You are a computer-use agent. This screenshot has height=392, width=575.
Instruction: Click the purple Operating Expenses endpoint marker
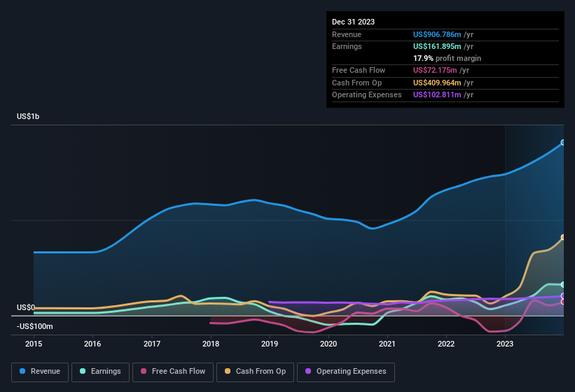pos(563,296)
